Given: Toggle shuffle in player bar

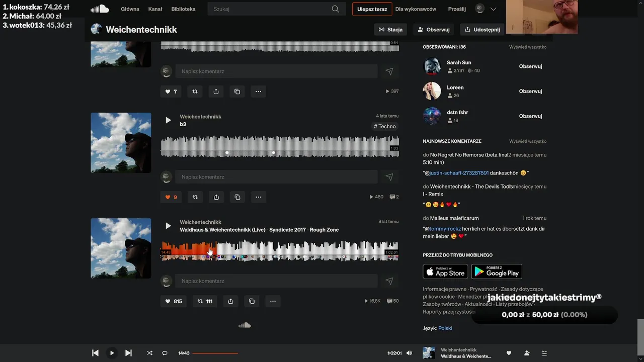Looking at the screenshot, I should point(149,353).
